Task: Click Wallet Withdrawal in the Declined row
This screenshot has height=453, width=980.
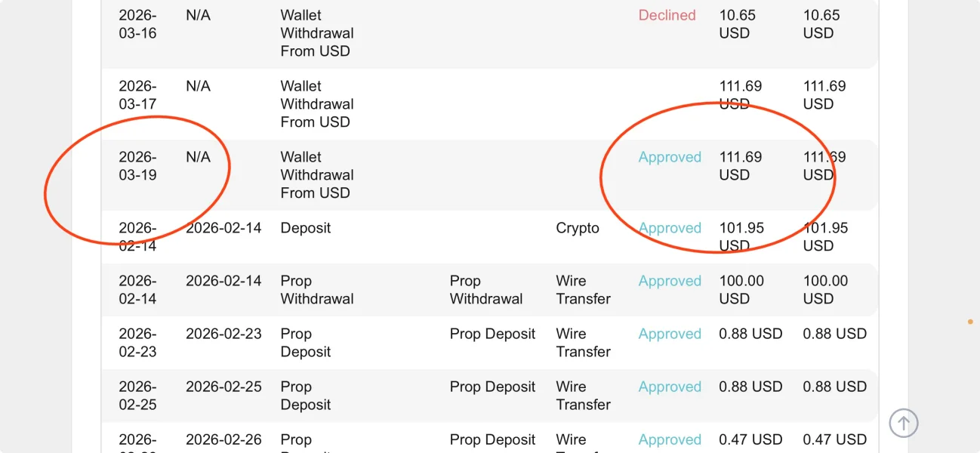Action: [x=316, y=33]
